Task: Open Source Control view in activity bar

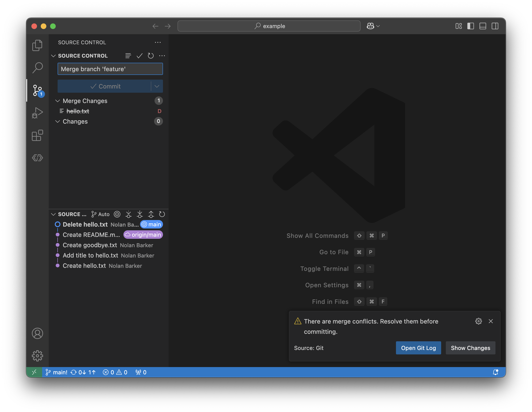Action: pyautogui.click(x=37, y=90)
